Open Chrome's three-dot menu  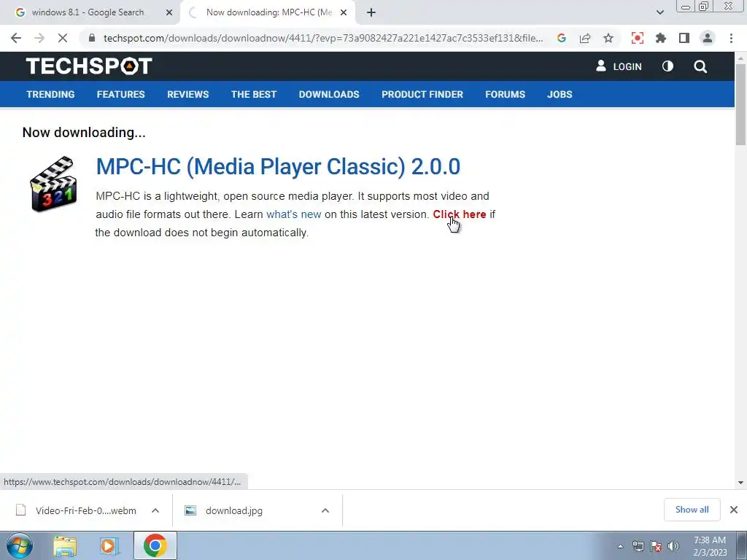731,38
